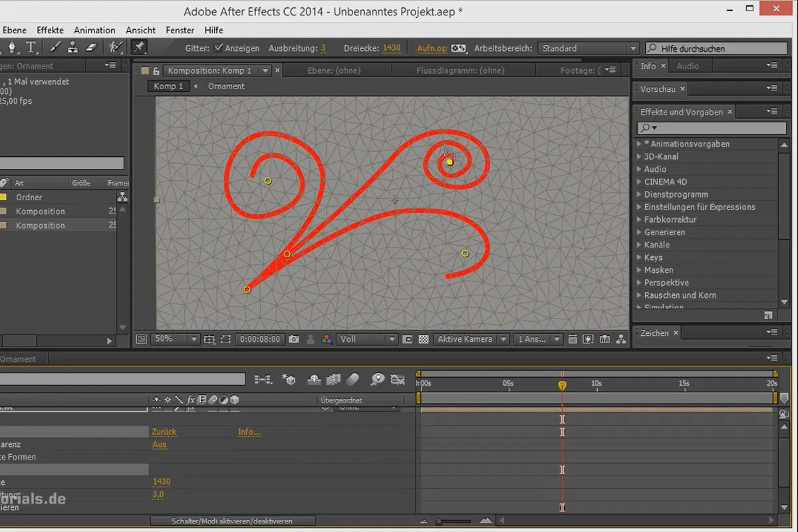
Task: Click the Aufn.op record options link
Action: pyautogui.click(x=432, y=49)
